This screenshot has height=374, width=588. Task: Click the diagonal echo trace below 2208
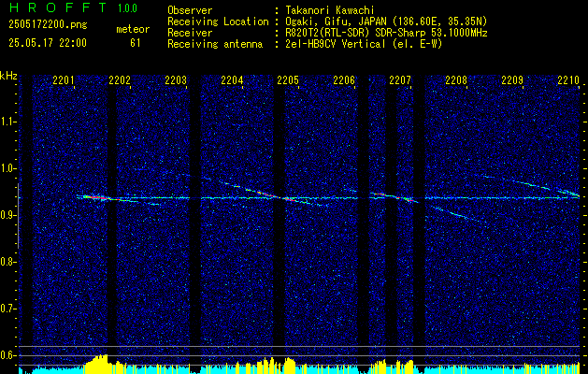click(x=455, y=214)
